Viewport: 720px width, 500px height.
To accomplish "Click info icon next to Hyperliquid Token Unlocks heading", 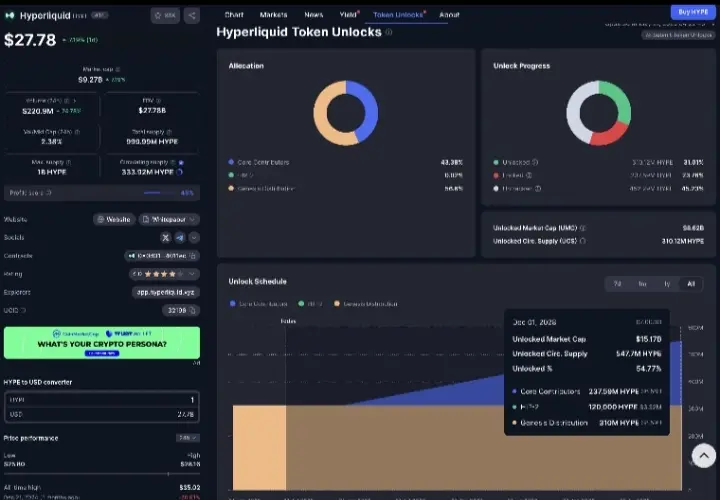I will tap(389, 32).
